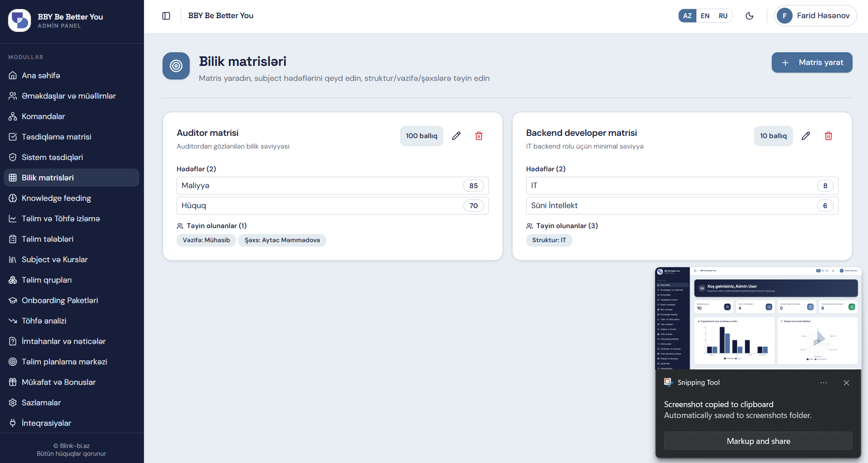Click the Təlim tələbləri clipboard icon
The height and width of the screenshot is (463, 868).
pos(13,239)
